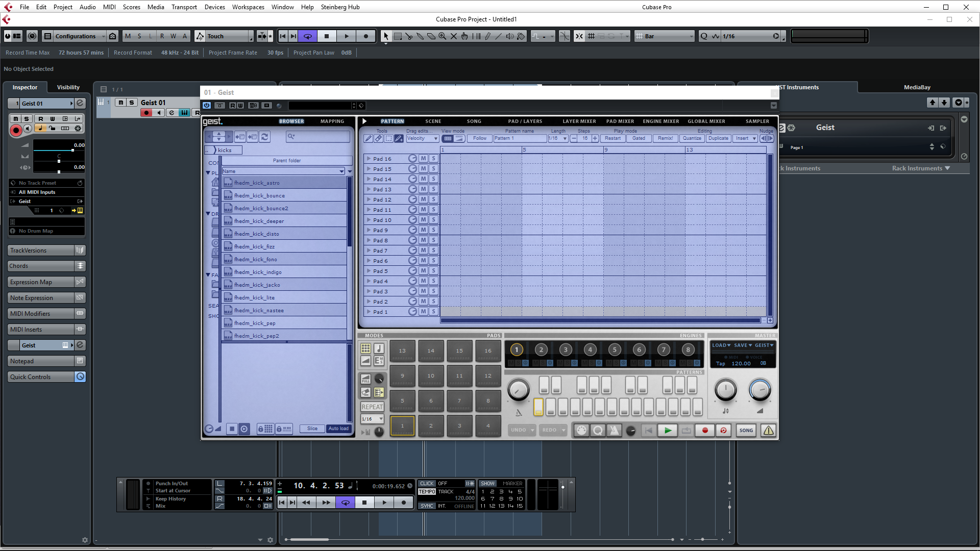Expand the Pad 12 row

point(369,199)
